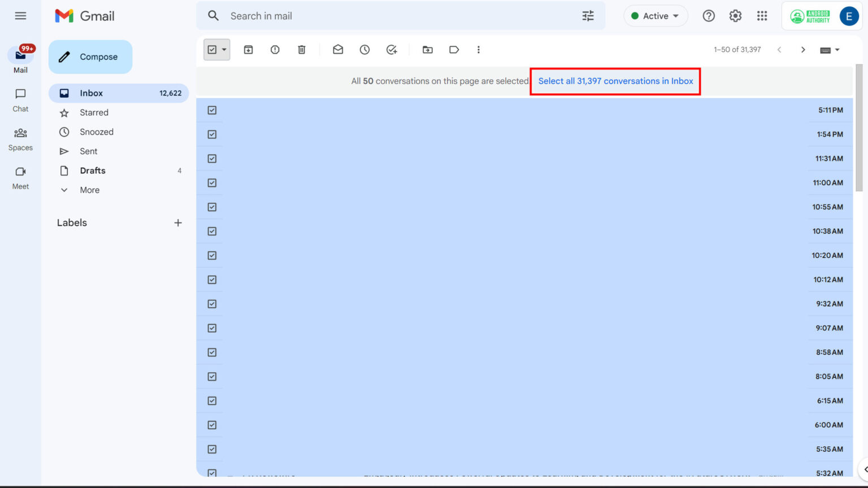Open the Support help icon
This screenshot has width=868, height=488.
pos(709,16)
